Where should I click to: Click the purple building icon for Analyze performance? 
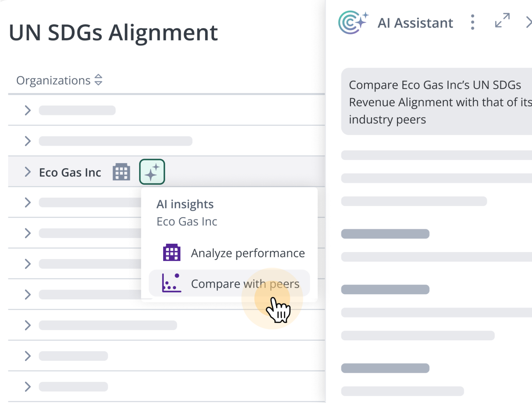[172, 252]
